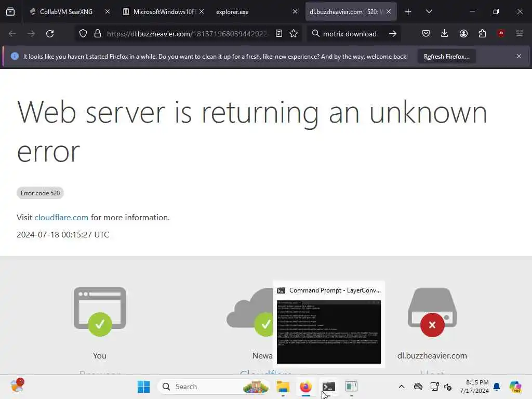Click the Firefox taskbar icon
Image resolution: width=532 pixels, height=399 pixels.
(305, 387)
